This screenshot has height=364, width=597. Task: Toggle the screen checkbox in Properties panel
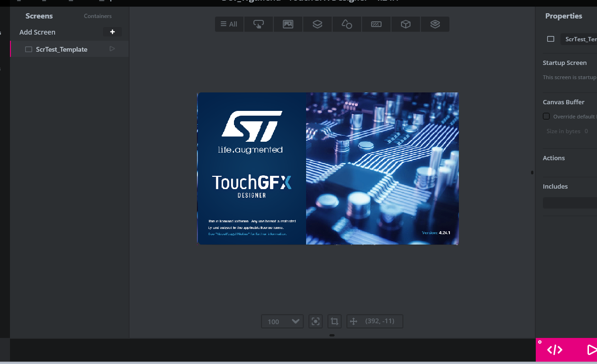tap(551, 39)
